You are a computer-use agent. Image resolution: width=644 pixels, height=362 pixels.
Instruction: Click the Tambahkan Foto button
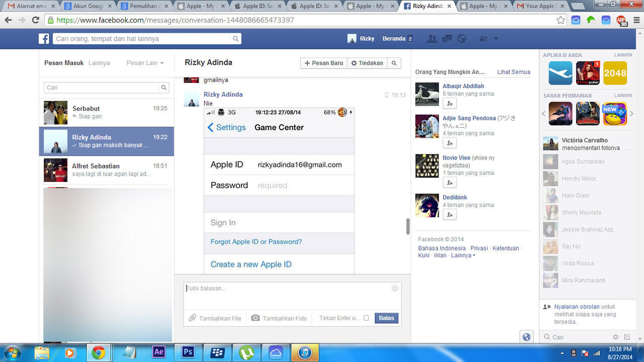tap(279, 318)
